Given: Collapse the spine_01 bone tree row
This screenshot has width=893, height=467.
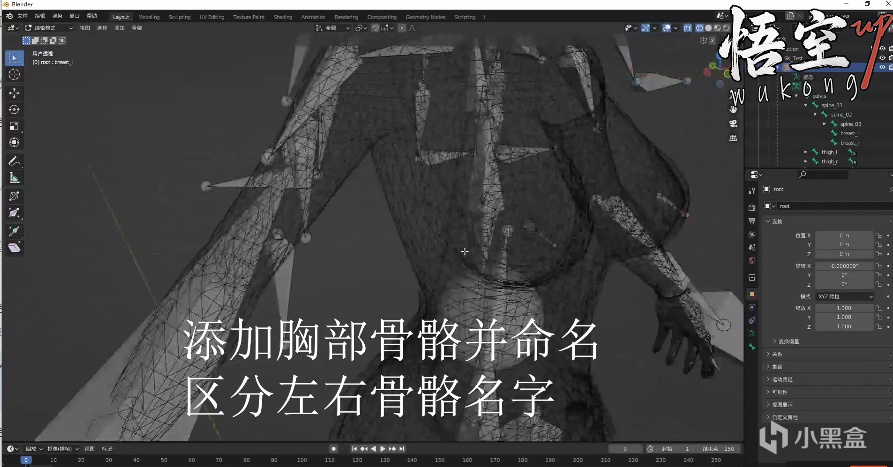Looking at the screenshot, I should [x=805, y=105].
